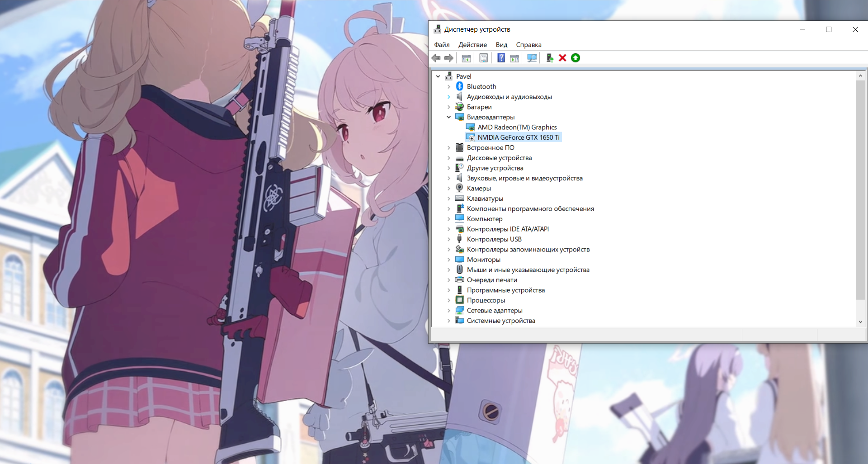Viewport: 868px width, 464px height.
Task: Click the help question mark toolbar icon
Action: [x=501, y=58]
